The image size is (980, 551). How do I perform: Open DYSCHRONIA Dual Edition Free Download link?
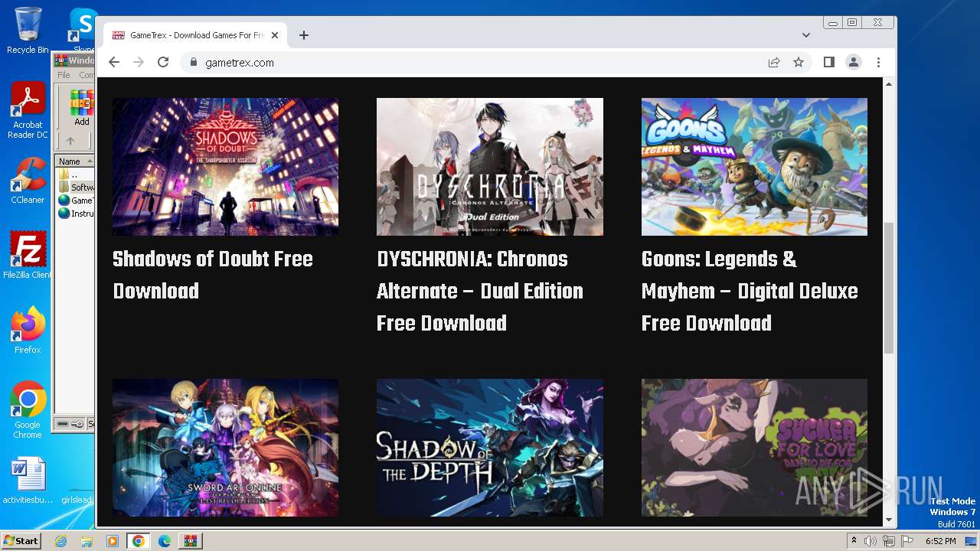[x=480, y=291]
